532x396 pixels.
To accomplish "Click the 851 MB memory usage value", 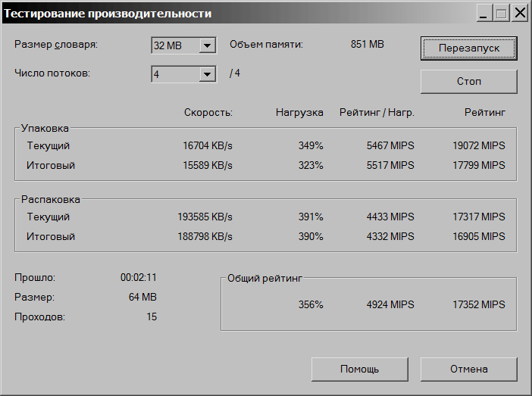I will click(368, 45).
